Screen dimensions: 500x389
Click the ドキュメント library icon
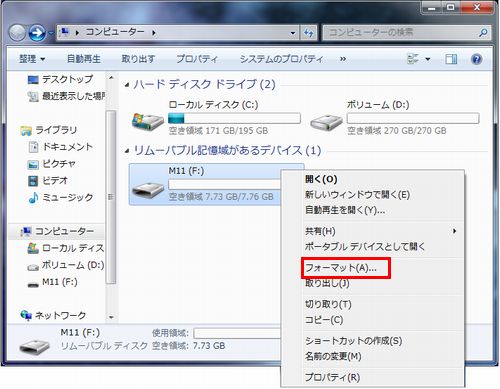(x=33, y=147)
